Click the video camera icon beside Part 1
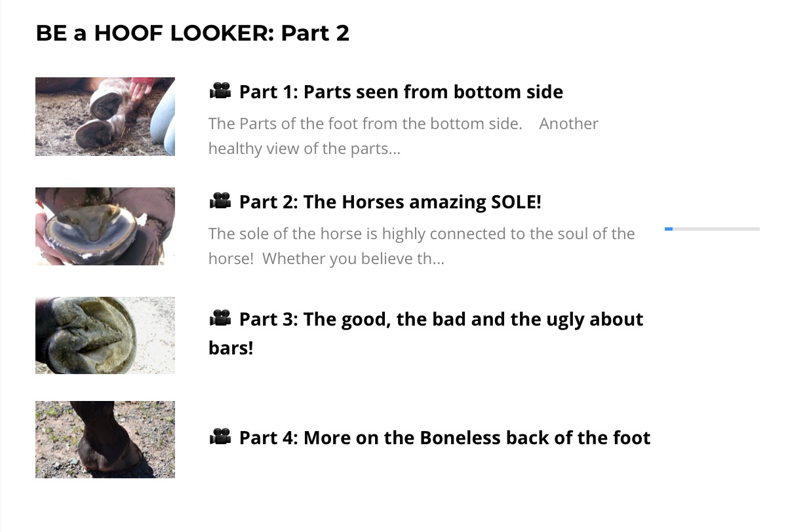Viewport: 788px width, 532px height. point(220,91)
